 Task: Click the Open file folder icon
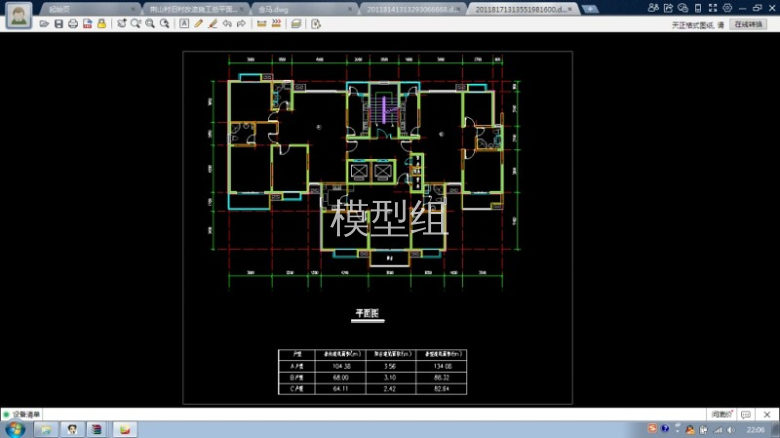(x=44, y=24)
